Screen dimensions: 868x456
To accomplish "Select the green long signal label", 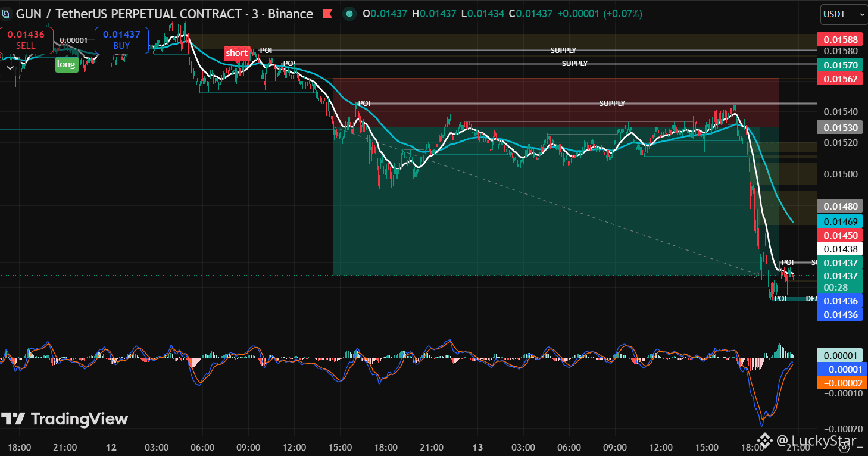I will coord(66,65).
